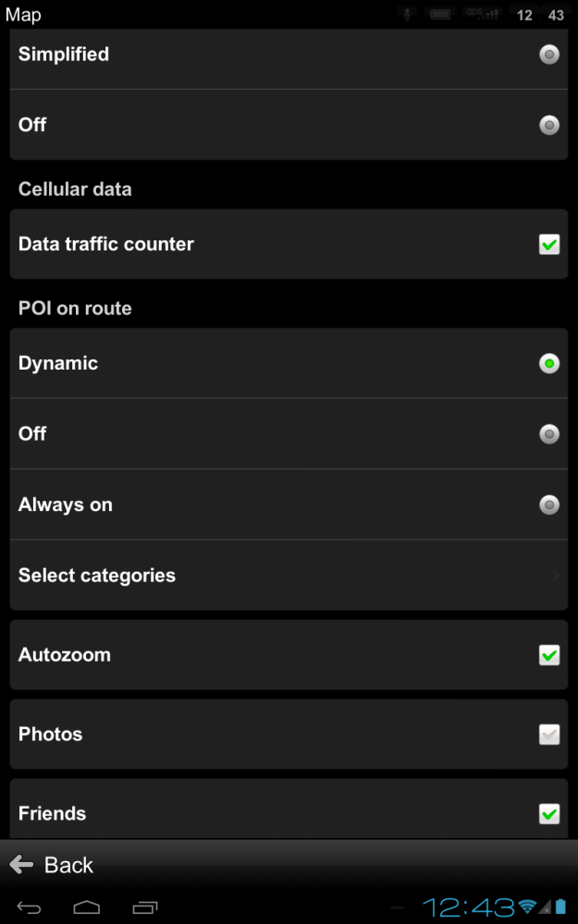Tap the home icon on the navigation bar
Screen dimensions: 578x924
87,907
